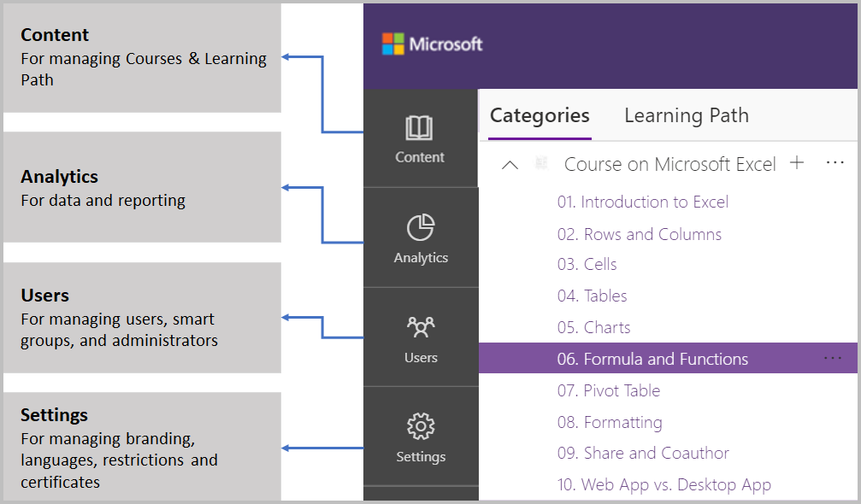The height and width of the screenshot is (504, 861).
Task: Open the Analytics pie chart icon
Action: coord(421,227)
